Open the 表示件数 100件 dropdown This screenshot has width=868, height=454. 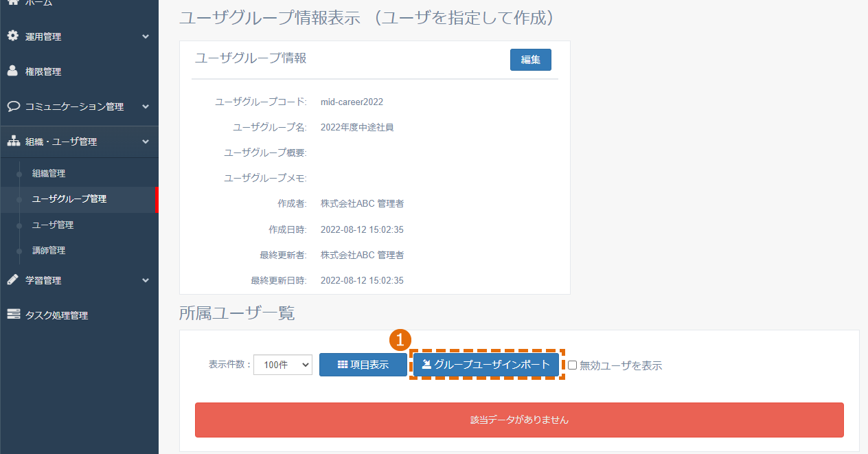(283, 365)
